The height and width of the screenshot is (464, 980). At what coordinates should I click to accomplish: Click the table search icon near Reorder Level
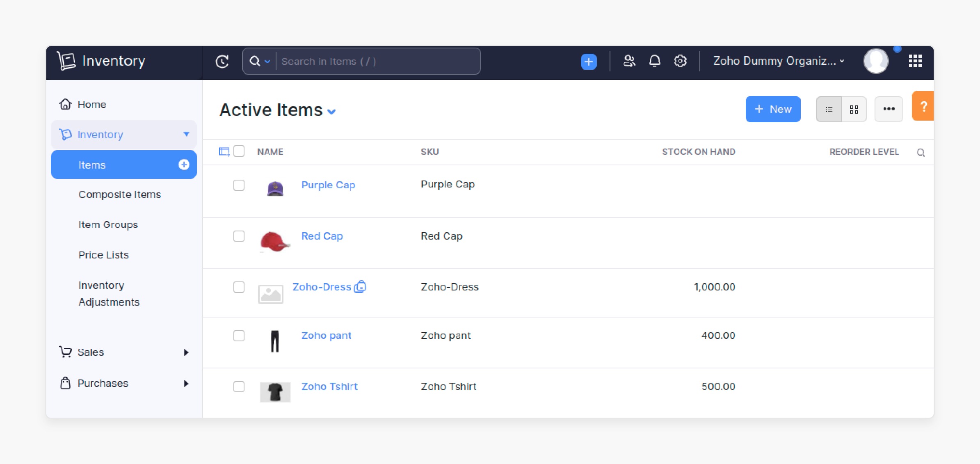(921, 153)
